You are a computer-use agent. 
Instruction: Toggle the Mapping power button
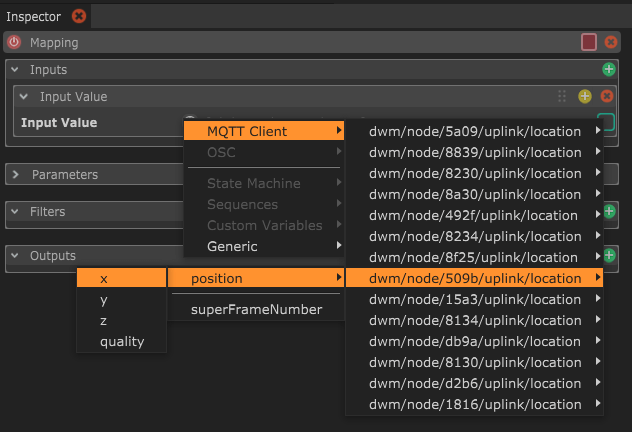(14, 43)
